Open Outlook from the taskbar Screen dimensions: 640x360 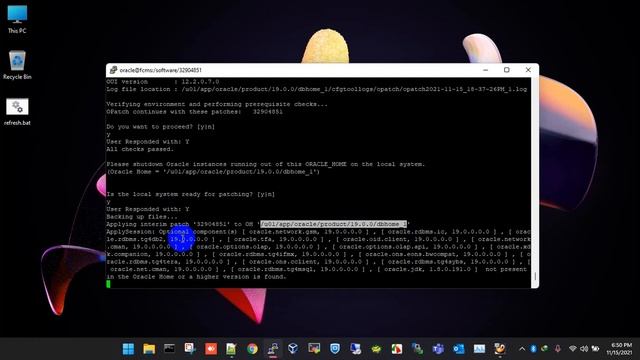click(x=459, y=349)
